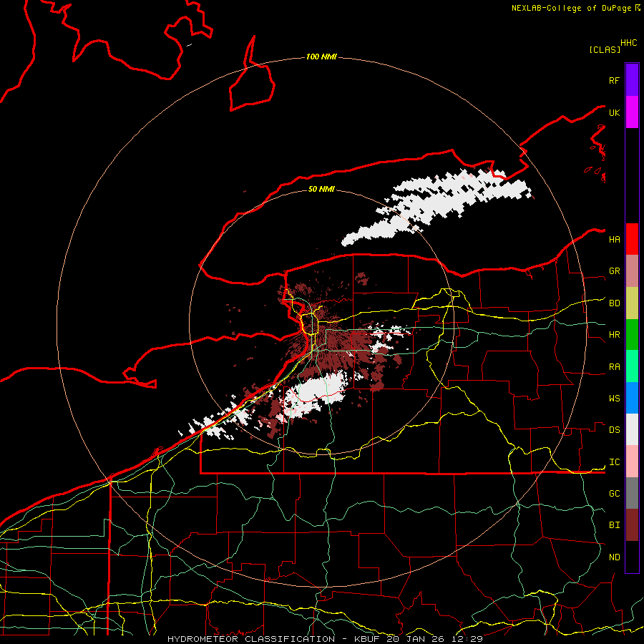Click the DS legend label
Image resolution: width=644 pixels, height=644 pixels.
pos(614,430)
